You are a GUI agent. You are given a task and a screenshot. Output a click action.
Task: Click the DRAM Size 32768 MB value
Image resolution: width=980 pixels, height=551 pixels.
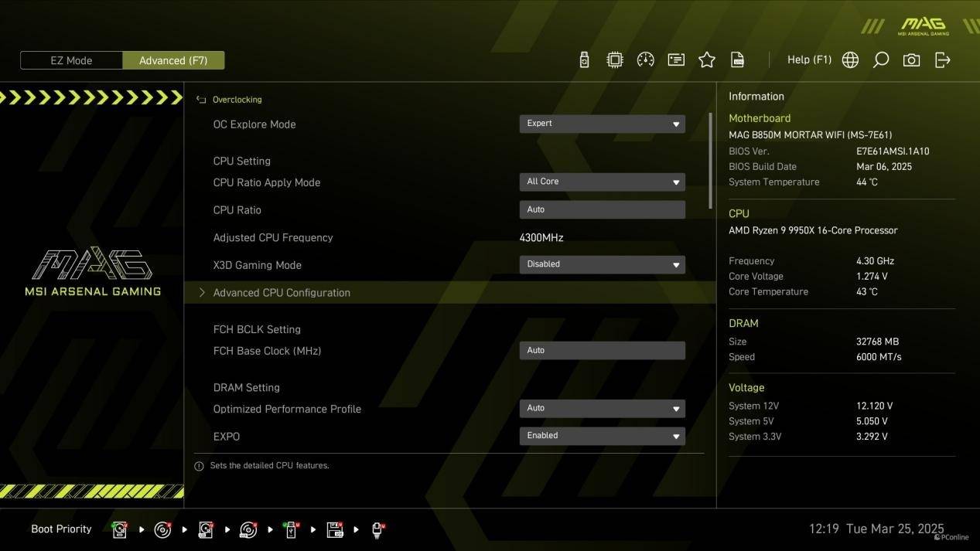pos(877,342)
